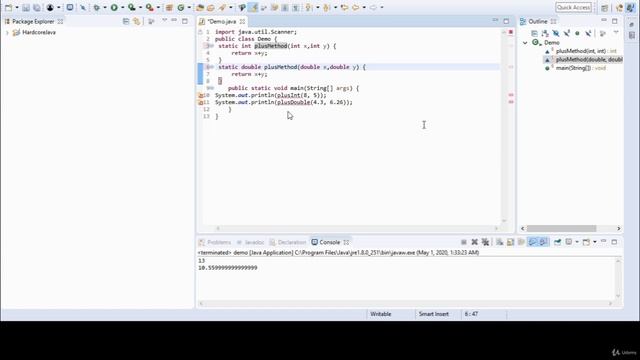Click the Save toolbar icon
Image resolution: width=640 pixels, height=360 pixels.
click(x=26, y=7)
